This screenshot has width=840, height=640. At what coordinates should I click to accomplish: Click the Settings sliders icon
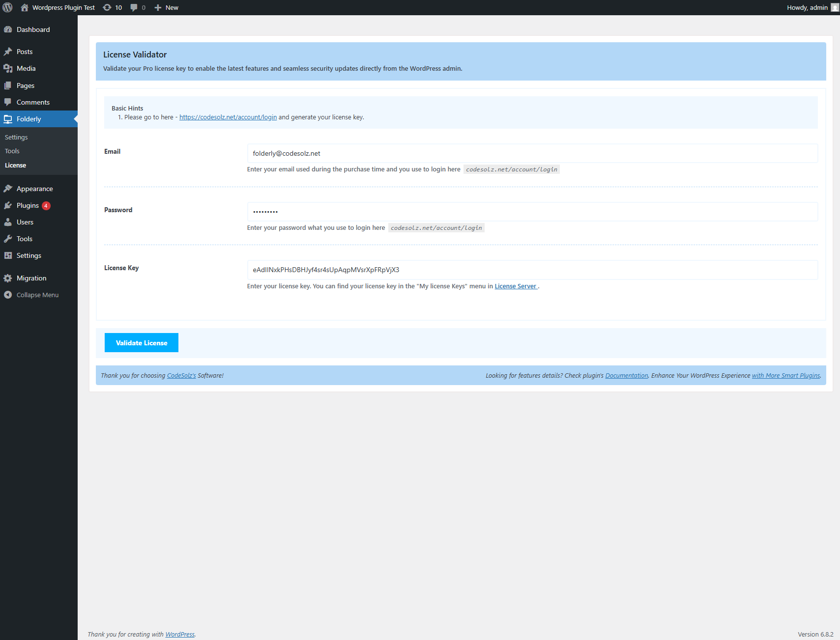tap(8, 255)
